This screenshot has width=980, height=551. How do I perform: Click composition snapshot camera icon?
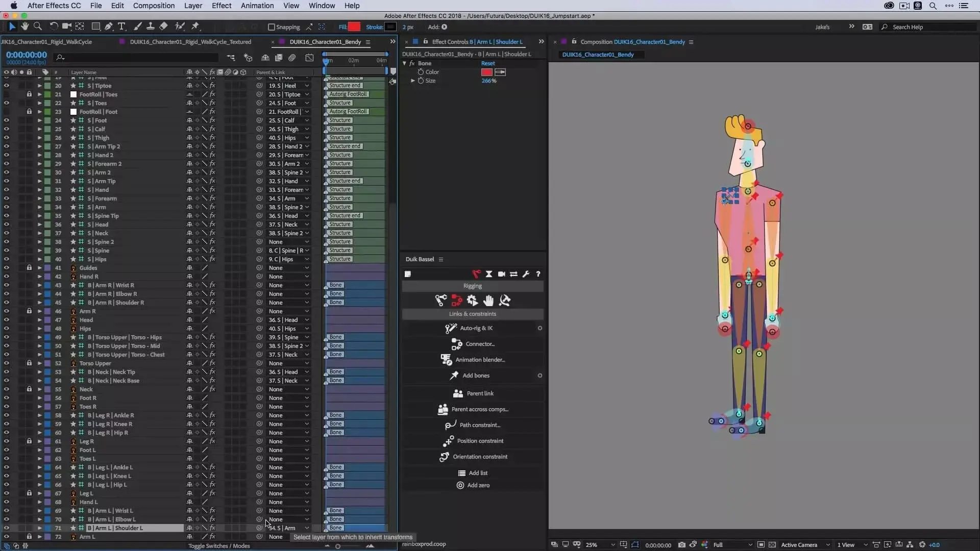pyautogui.click(x=681, y=545)
